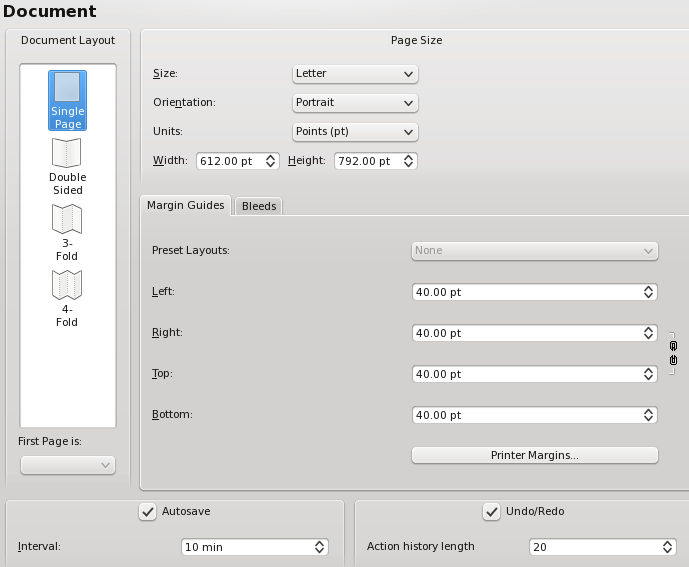The image size is (689, 567).
Task: Toggle the Autosave checkbox
Action: [x=146, y=511]
